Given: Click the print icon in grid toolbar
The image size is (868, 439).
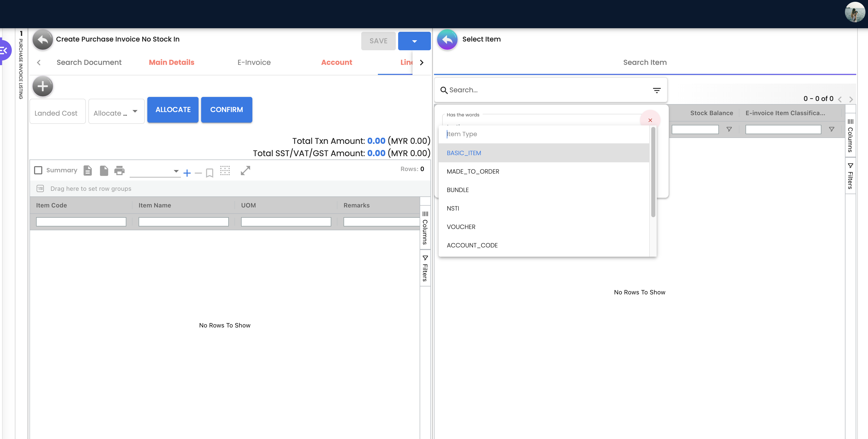Looking at the screenshot, I should pos(119,171).
